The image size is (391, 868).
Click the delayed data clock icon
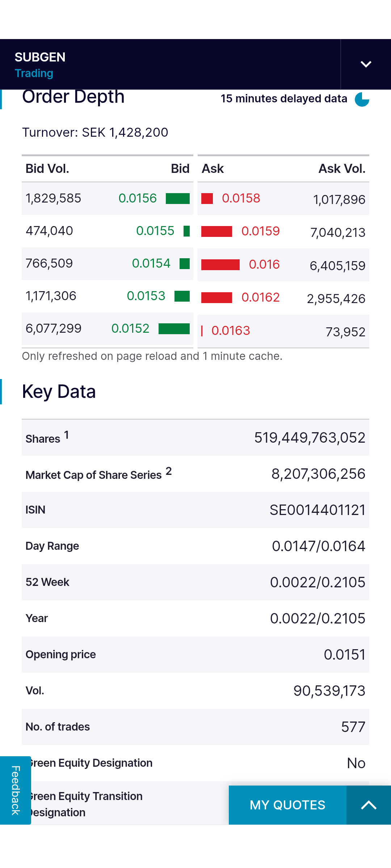[x=362, y=99]
